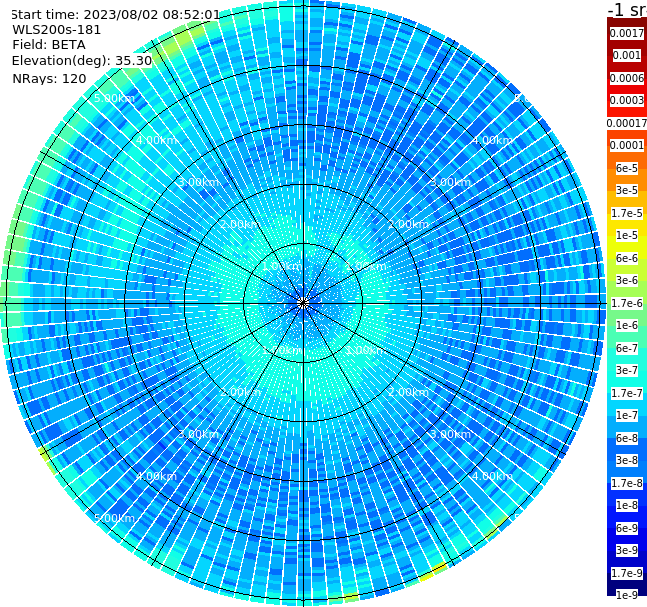647x607 pixels.
Task: Select the 1e-7 colorbar label
Action: click(627, 415)
